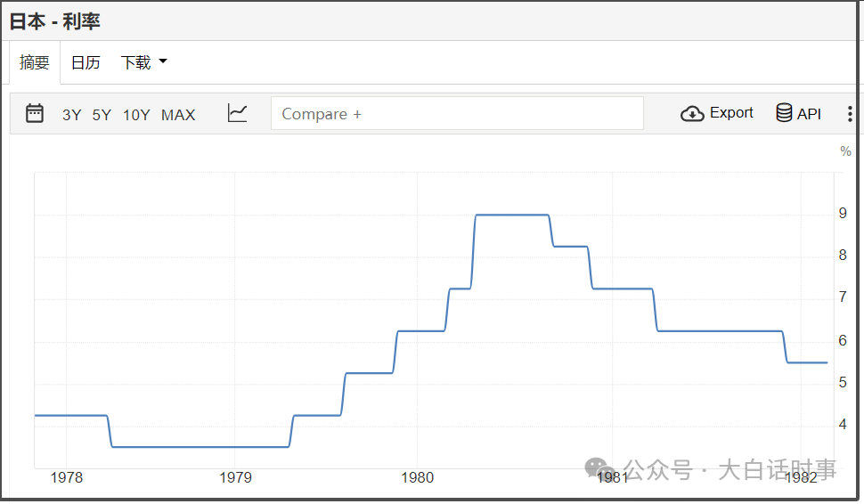Screen dimensions: 864x504
Task: Click the API text label
Action: click(x=809, y=114)
